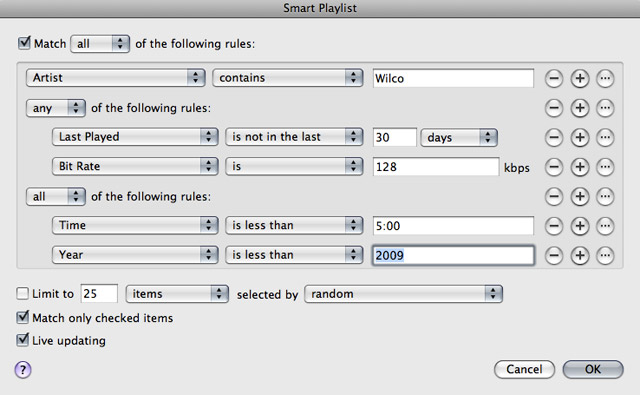Click the OK button

(593, 369)
